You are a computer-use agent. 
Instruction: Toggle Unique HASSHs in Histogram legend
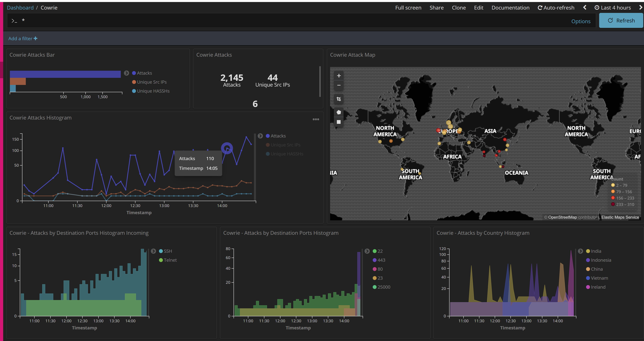click(285, 154)
